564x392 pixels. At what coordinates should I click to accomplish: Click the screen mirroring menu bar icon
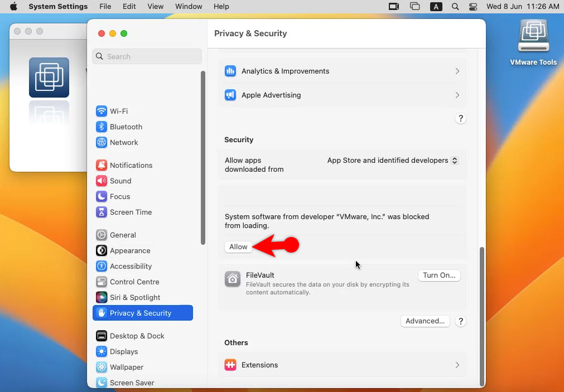(394, 7)
